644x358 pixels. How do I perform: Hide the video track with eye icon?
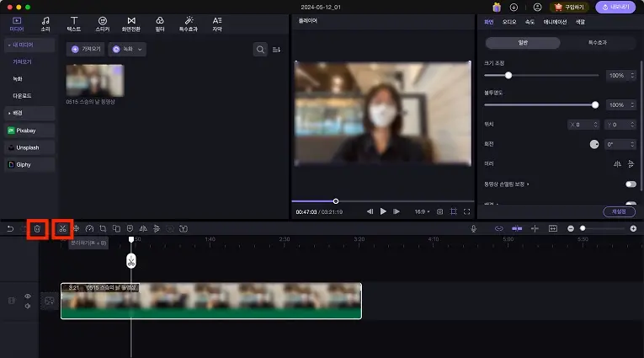[x=28, y=296]
